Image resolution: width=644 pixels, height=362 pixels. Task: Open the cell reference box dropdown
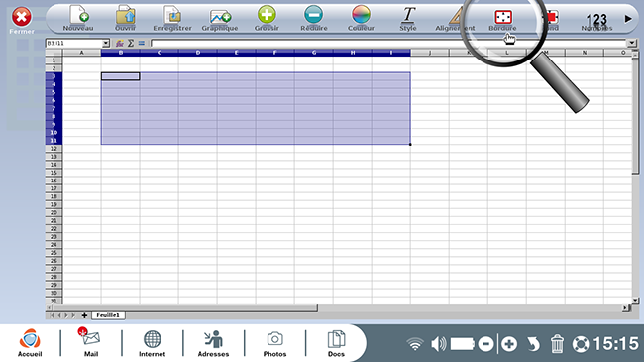coord(106,43)
